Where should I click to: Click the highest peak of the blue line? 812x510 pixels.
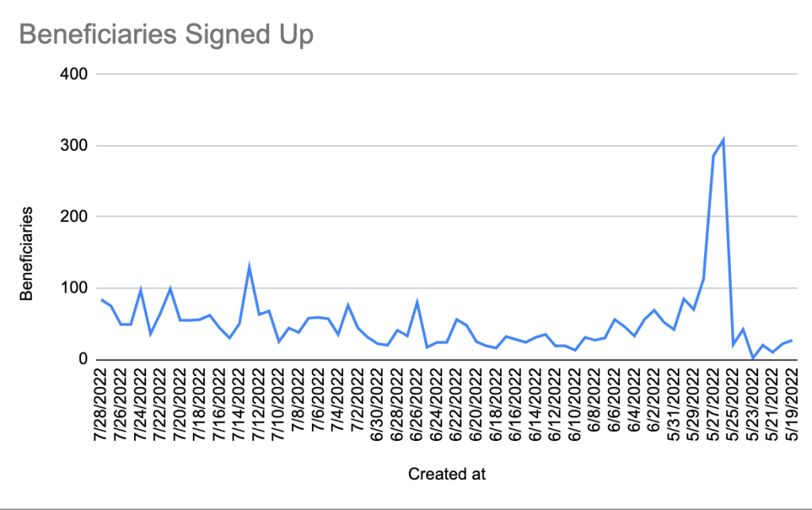(723, 140)
